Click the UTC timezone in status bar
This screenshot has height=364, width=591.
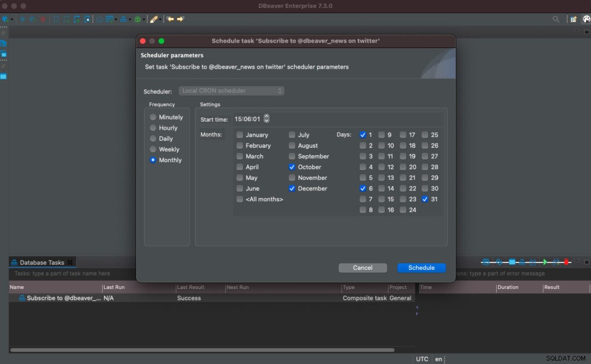tap(422, 359)
